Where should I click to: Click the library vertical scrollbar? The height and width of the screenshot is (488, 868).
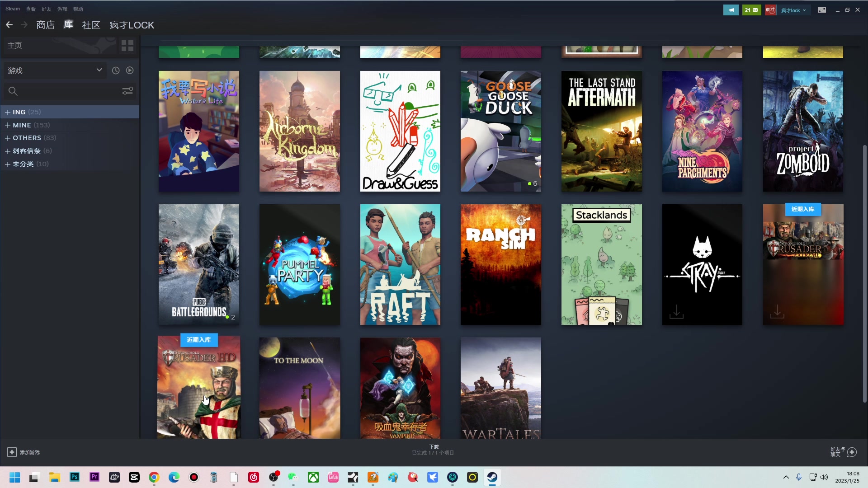coord(864,273)
